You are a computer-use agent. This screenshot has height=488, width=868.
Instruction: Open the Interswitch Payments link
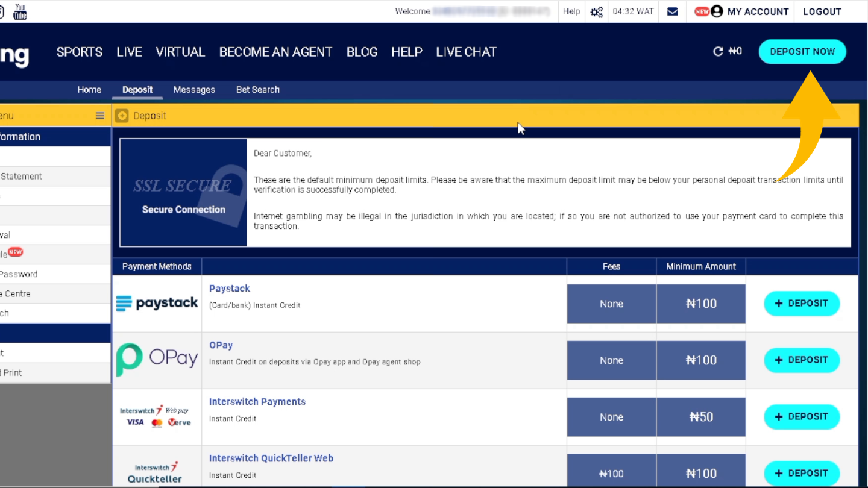257,402
